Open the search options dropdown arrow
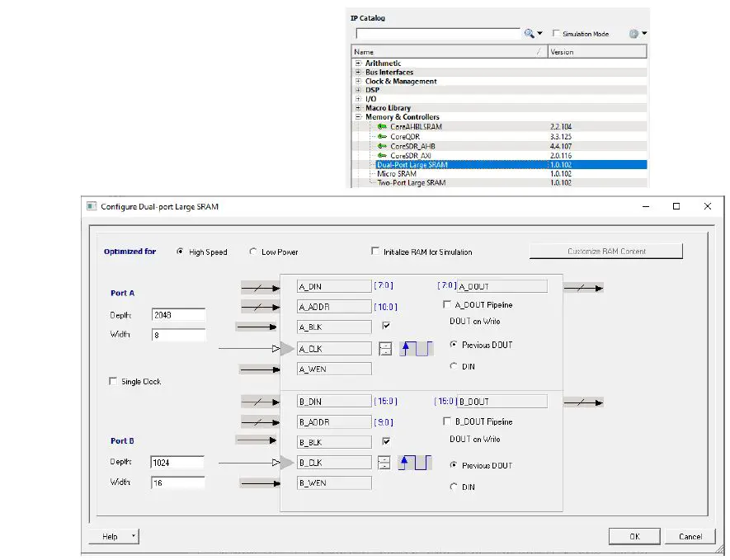 539,31
